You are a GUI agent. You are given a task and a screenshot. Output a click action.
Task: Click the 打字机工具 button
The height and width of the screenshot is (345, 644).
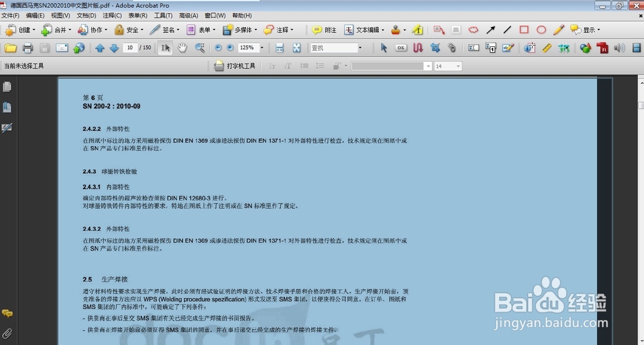click(235, 66)
